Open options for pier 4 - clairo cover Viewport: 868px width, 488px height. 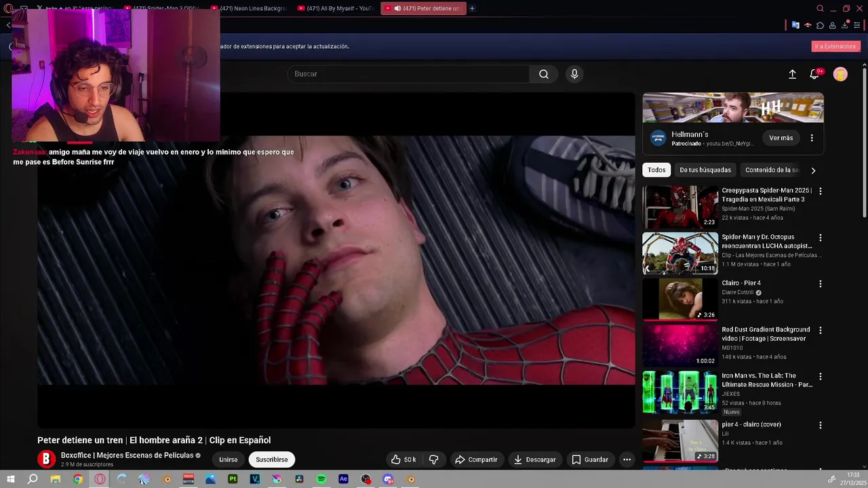coord(820,425)
